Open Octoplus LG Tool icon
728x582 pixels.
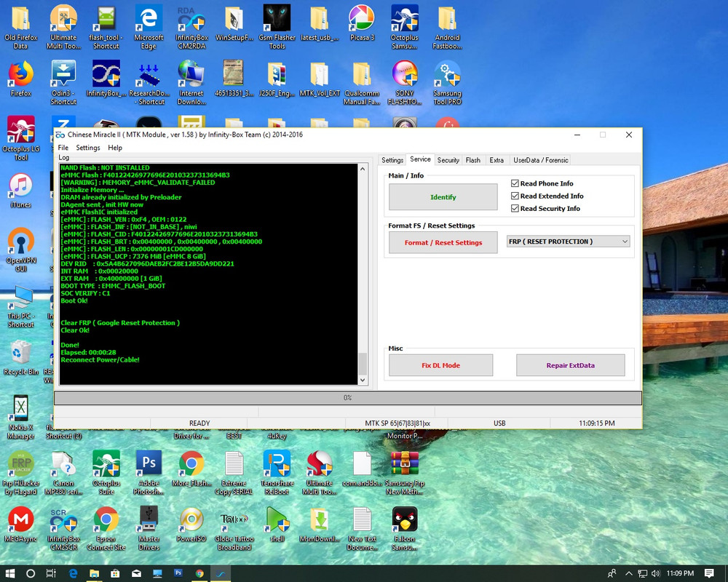(x=21, y=138)
